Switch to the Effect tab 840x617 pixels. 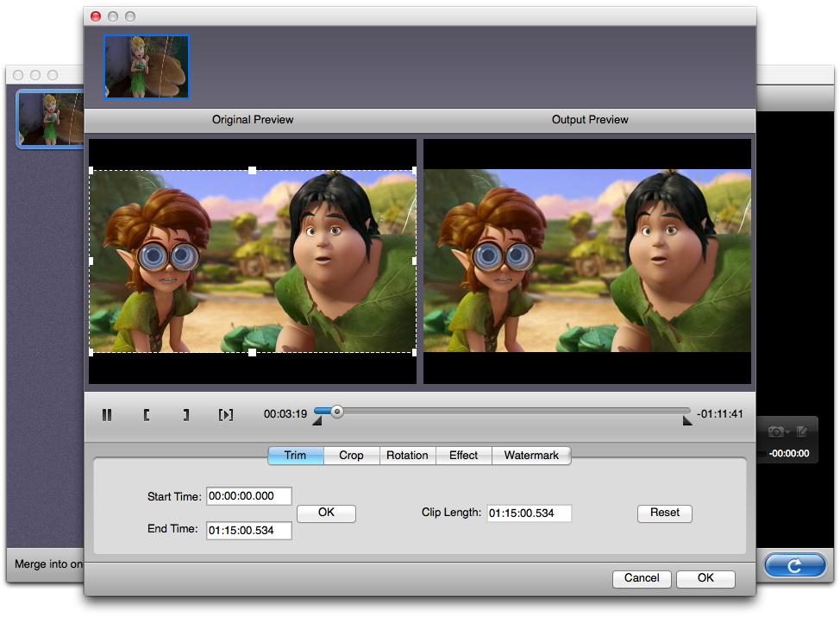point(463,455)
